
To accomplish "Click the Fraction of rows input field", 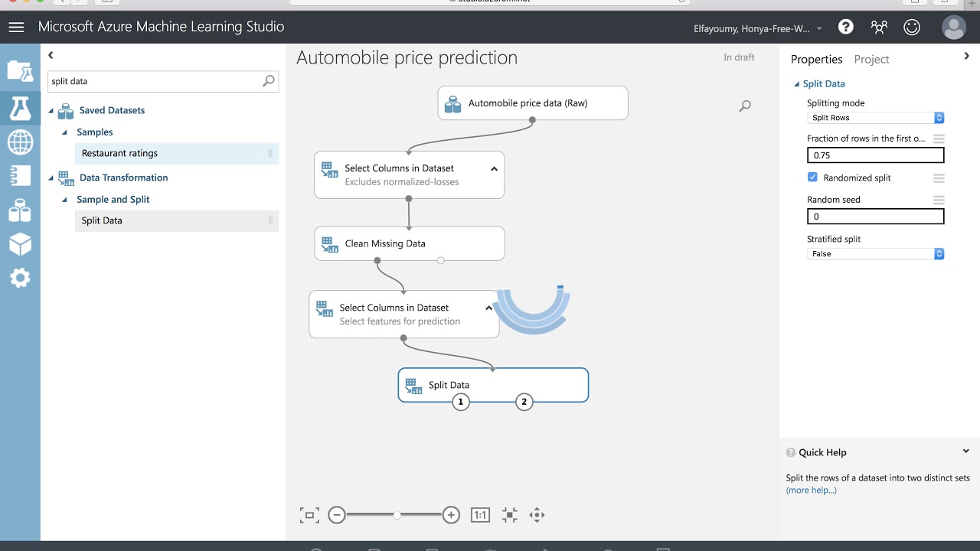I will tap(876, 155).
